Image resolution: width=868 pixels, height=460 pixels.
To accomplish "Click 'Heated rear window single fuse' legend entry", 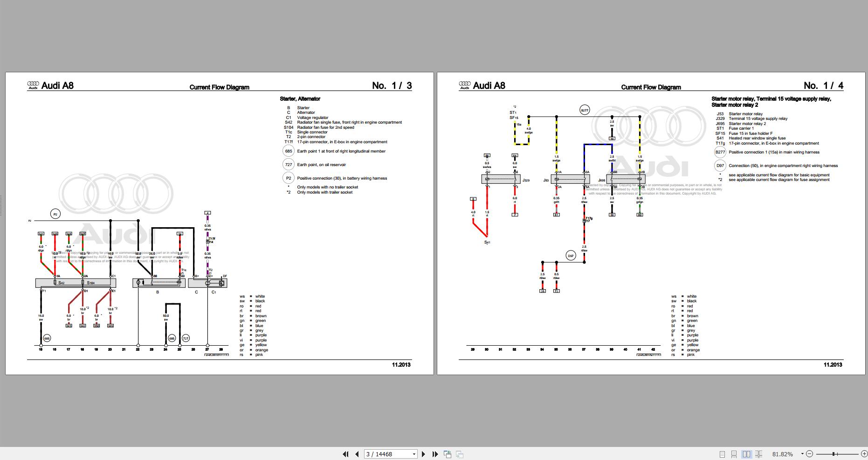I will 757,138.
